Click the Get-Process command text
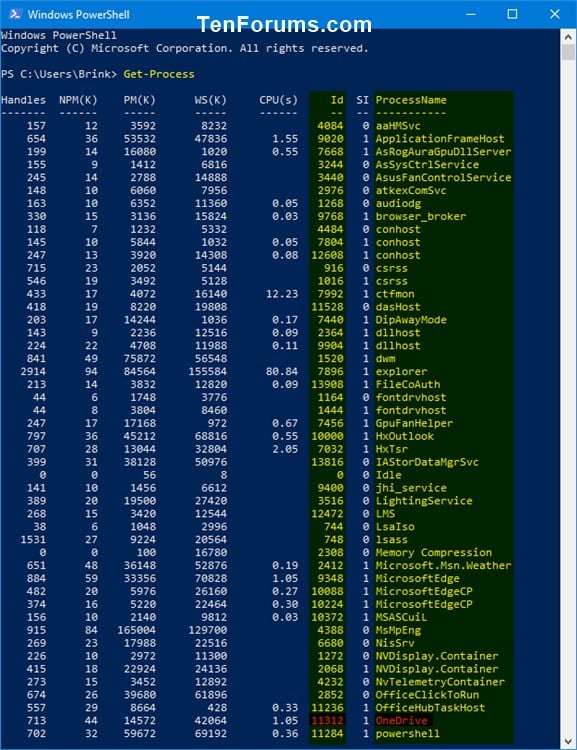The width and height of the screenshot is (577, 750). (159, 74)
